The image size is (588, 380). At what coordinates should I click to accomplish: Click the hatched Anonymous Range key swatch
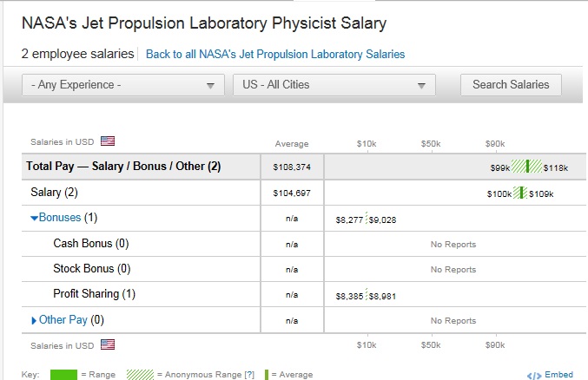pyautogui.click(x=140, y=375)
